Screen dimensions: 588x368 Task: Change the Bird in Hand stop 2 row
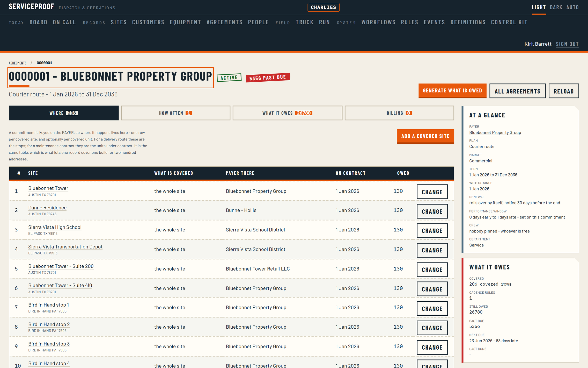point(432,328)
